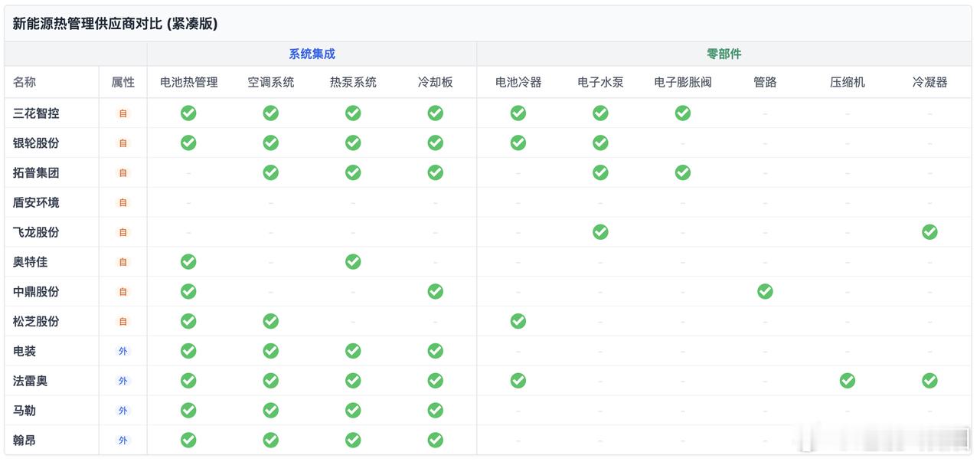Screen dimensions: 980x462
Task: Select 飞龙股份 check mark under 电子水泵
Action: coord(601,232)
